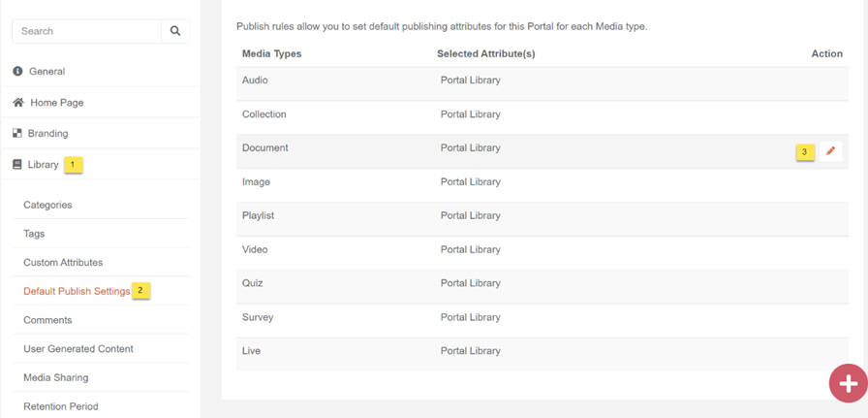Click the pencil edit icon for Document
The width and height of the screenshot is (868, 418).
(x=830, y=151)
